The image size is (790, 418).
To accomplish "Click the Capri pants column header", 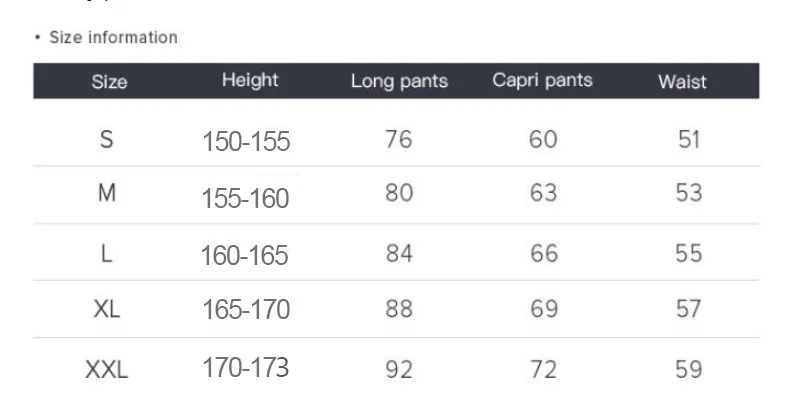I will pyautogui.click(x=542, y=80).
